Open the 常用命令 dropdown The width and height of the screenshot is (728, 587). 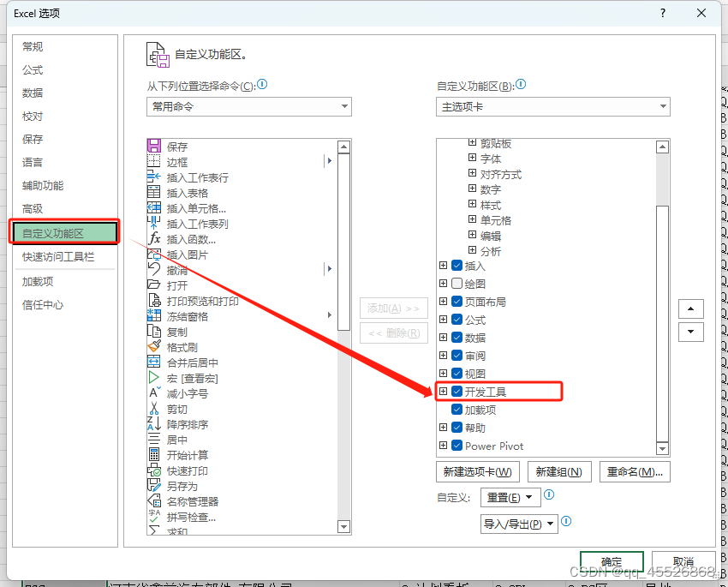249,106
